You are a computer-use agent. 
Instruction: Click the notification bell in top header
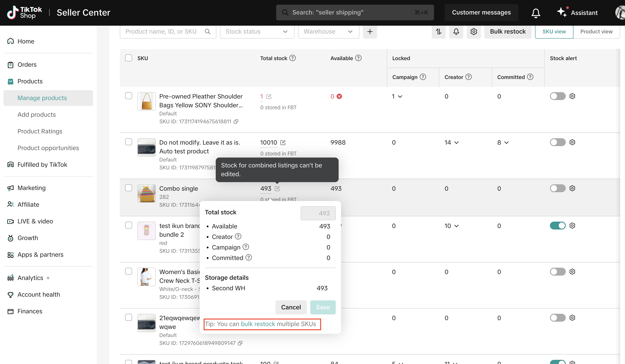535,13
